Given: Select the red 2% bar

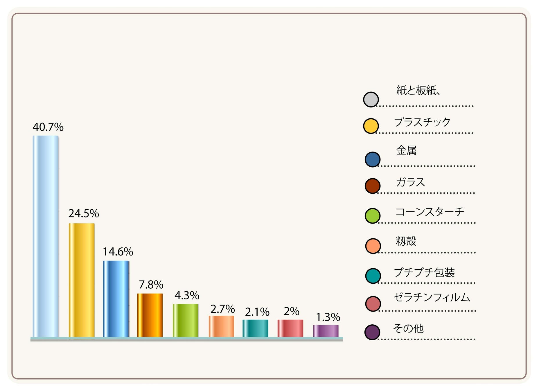Looking at the screenshot, I should (x=290, y=328).
